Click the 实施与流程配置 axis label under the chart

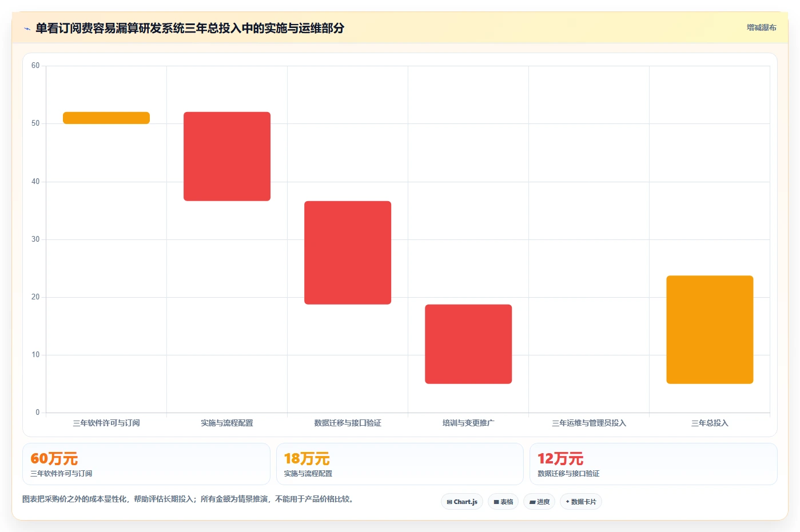pos(227,423)
